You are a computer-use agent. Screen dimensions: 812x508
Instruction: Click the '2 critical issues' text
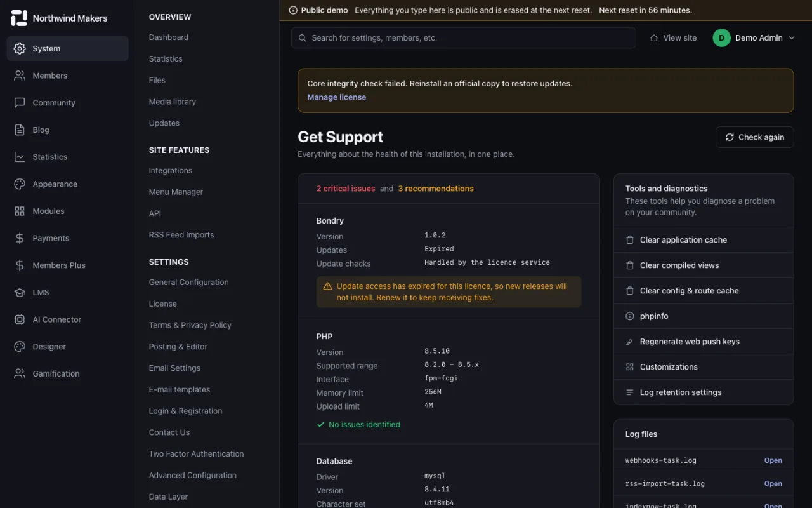(x=346, y=189)
